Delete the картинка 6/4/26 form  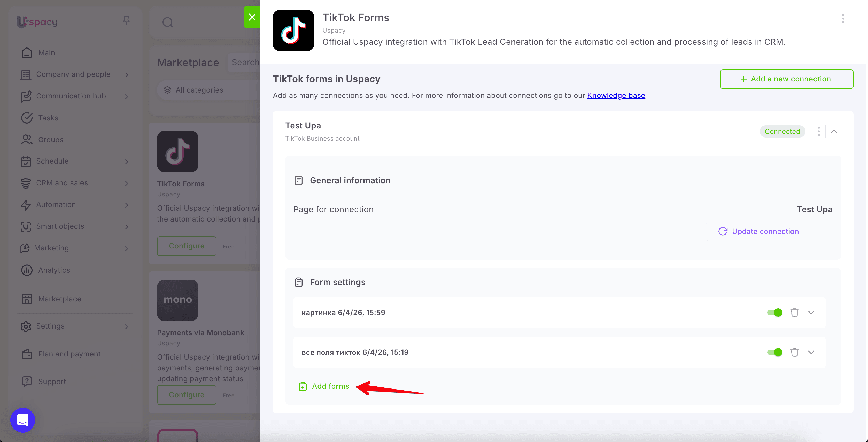click(x=795, y=313)
